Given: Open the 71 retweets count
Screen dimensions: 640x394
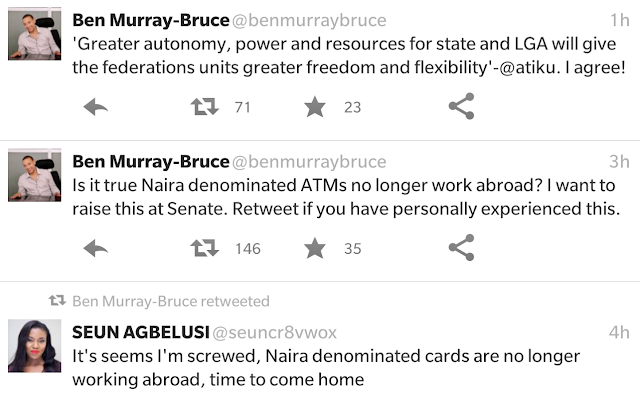Looking at the screenshot, I should tap(242, 107).
